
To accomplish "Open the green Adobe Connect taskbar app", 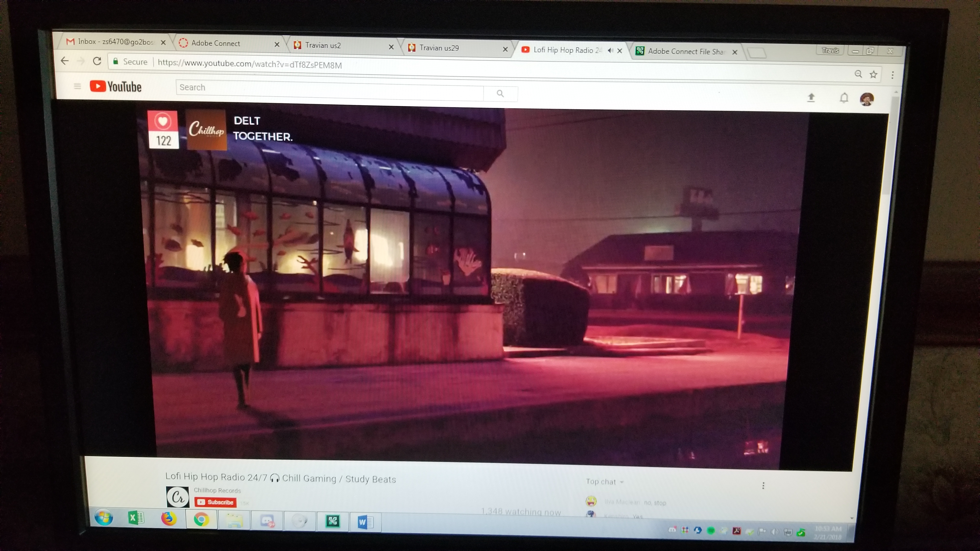I will click(332, 521).
